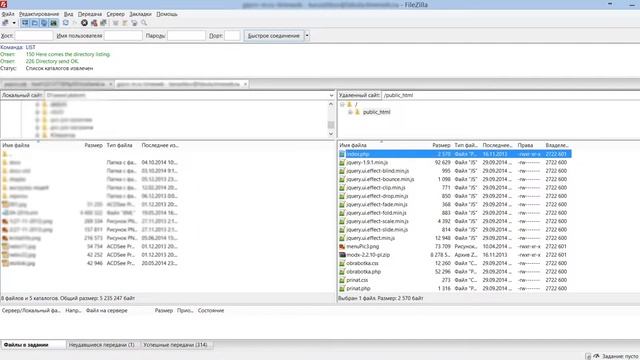640x360 pixels.
Task: Switch to the Успешные передачи (314) tab
Action: (x=176, y=345)
